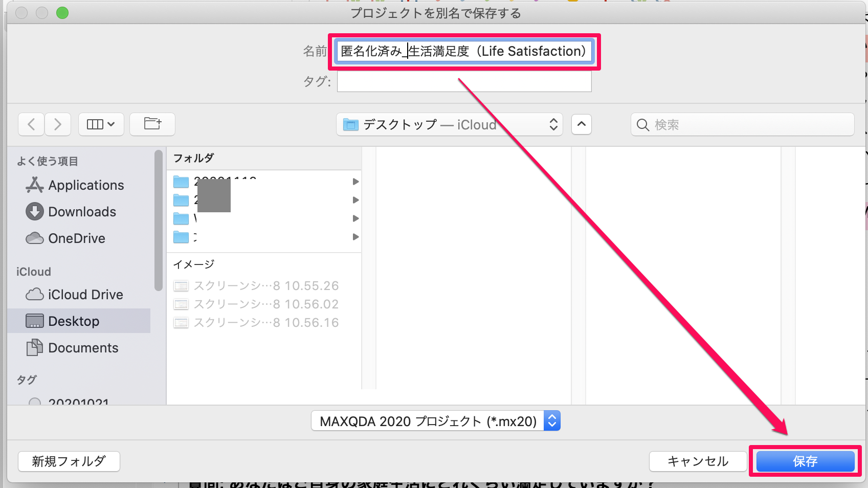Select Applications in the sidebar

pos(85,185)
